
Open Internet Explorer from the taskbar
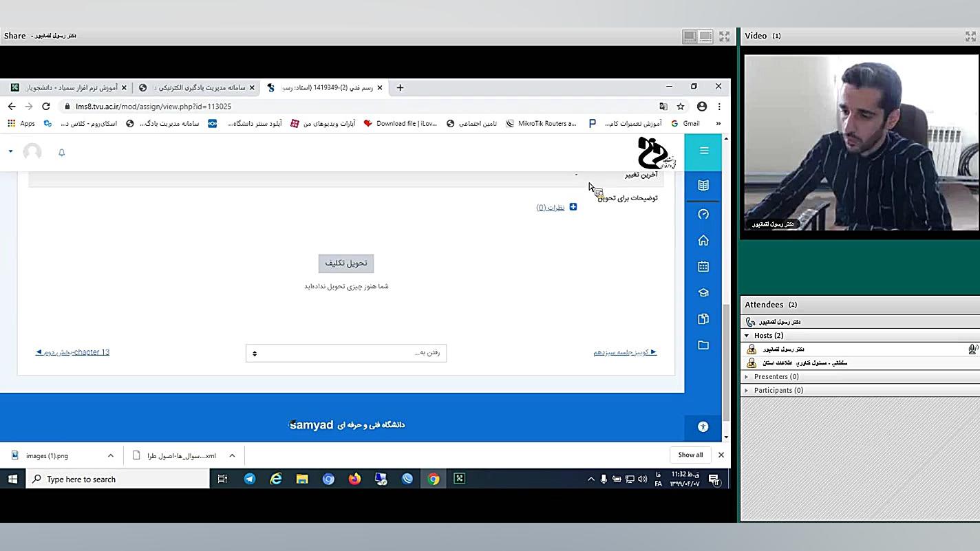point(276,479)
